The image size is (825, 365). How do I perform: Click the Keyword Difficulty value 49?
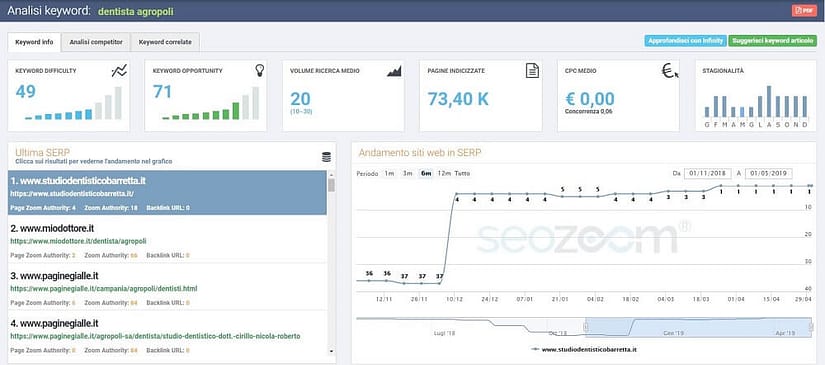click(x=25, y=92)
